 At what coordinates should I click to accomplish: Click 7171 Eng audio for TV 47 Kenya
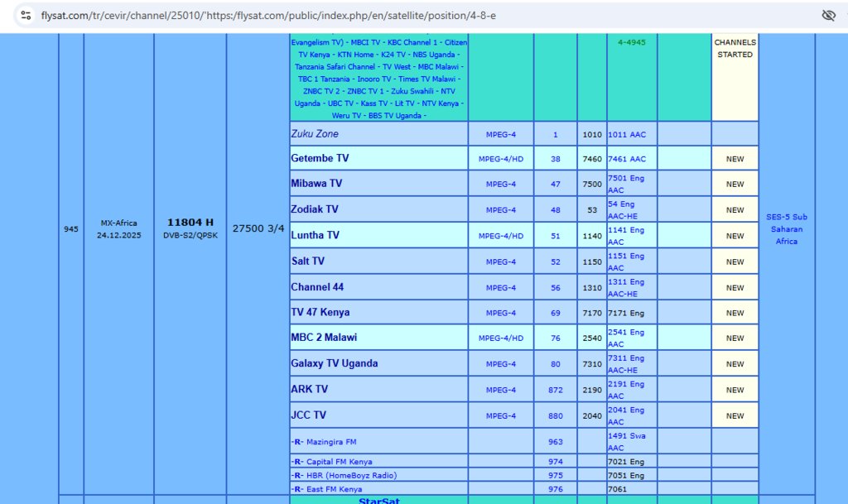[626, 313]
